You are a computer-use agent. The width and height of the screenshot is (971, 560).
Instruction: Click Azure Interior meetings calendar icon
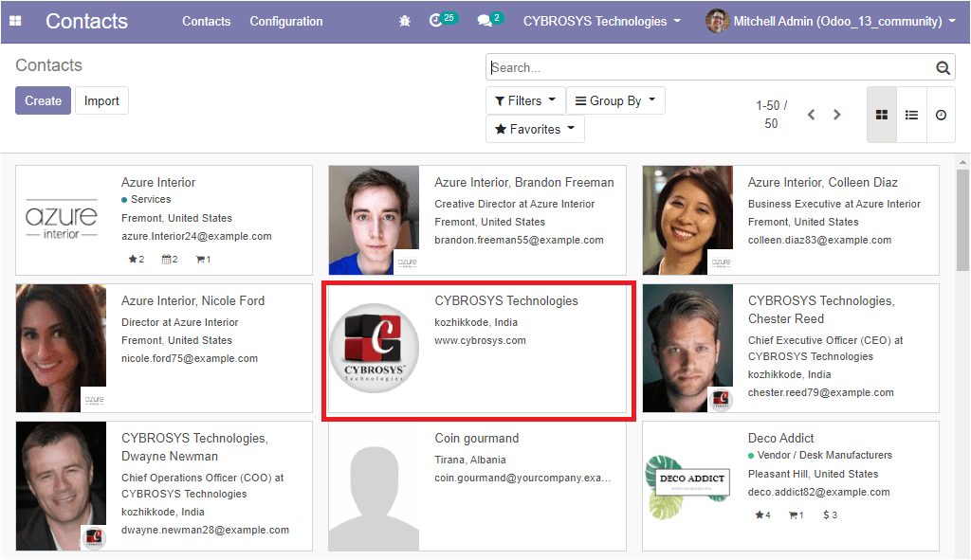[166, 260]
